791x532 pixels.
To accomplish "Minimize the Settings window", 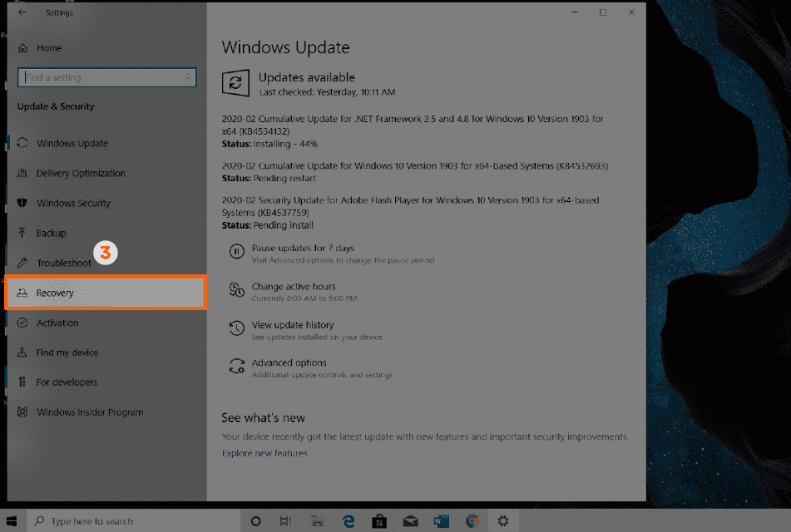I will pyautogui.click(x=575, y=12).
